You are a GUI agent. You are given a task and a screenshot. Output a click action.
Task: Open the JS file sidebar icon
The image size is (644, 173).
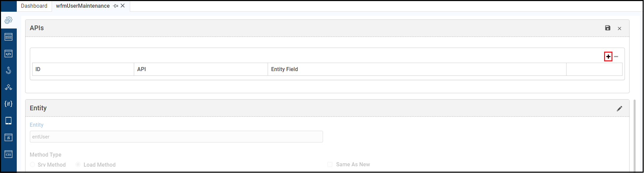point(8,137)
